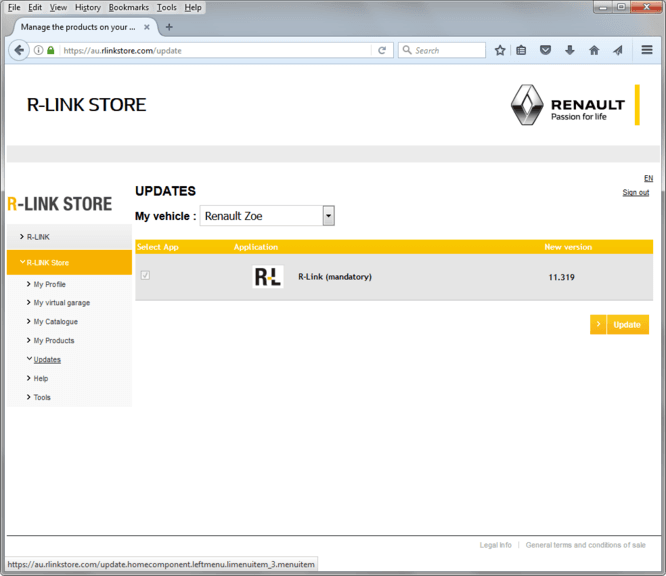This screenshot has width=666, height=576.
Task: Open the downloads arrow icon
Action: point(570,51)
